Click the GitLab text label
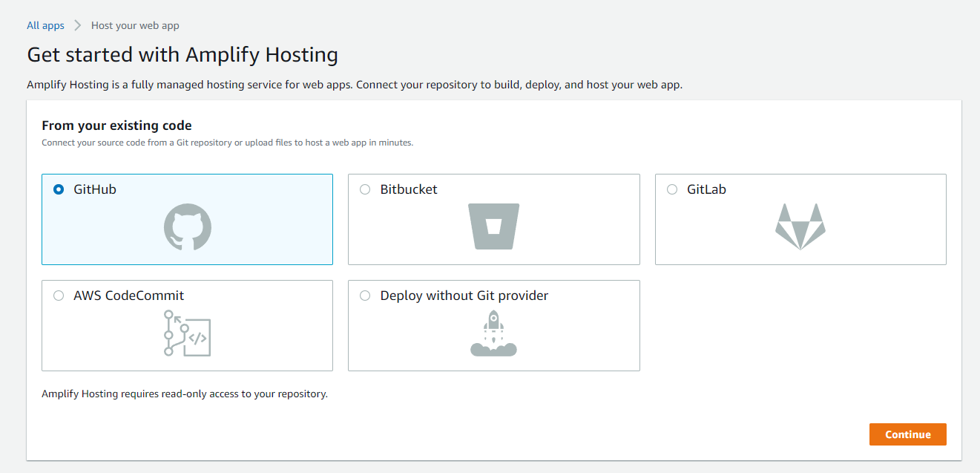The height and width of the screenshot is (473, 980). [706, 189]
